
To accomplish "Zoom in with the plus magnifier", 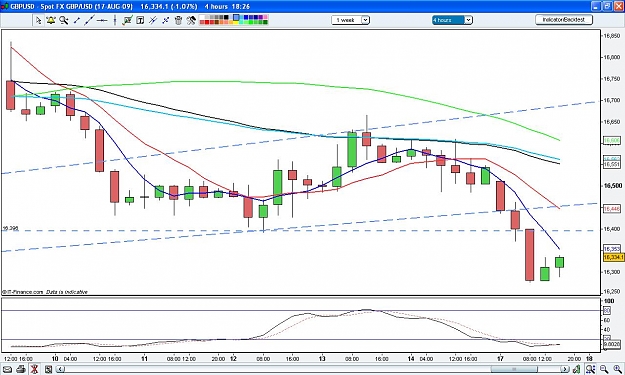I will tap(617, 369).
